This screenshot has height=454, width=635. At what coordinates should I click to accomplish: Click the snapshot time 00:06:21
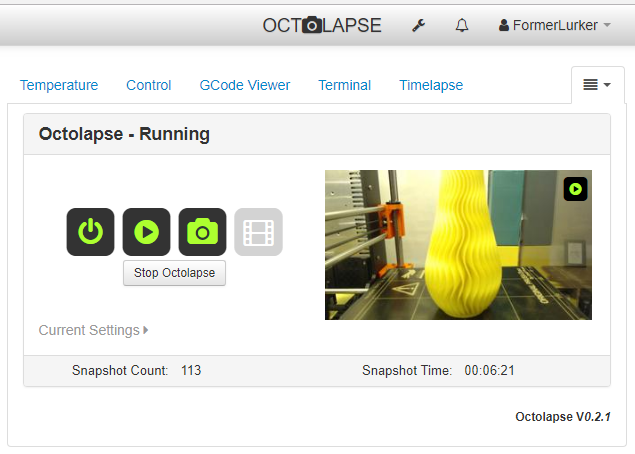click(489, 370)
